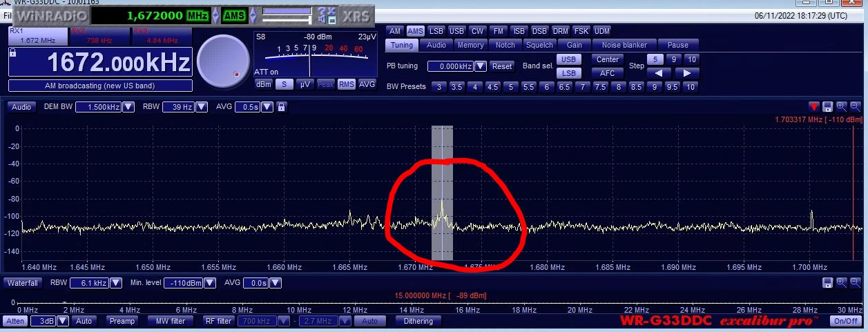Switch to RX2 738 kHz tab
The width and height of the screenshot is (868, 332).
tap(99, 36)
